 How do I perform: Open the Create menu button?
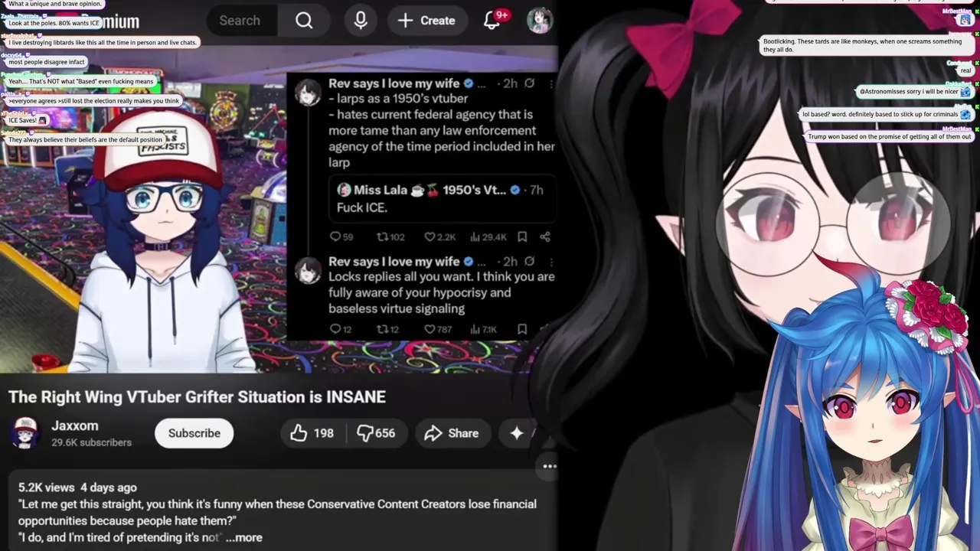click(426, 21)
